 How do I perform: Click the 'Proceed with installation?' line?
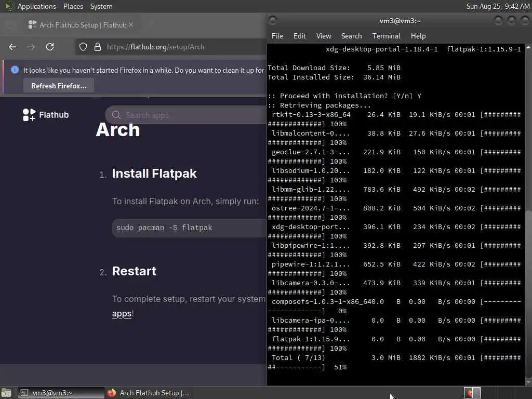344,96
